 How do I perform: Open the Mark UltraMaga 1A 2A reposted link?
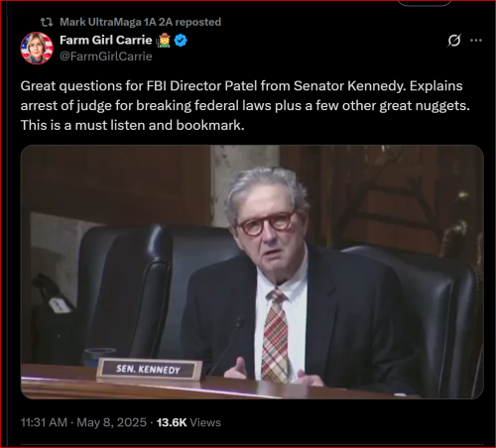pos(140,22)
